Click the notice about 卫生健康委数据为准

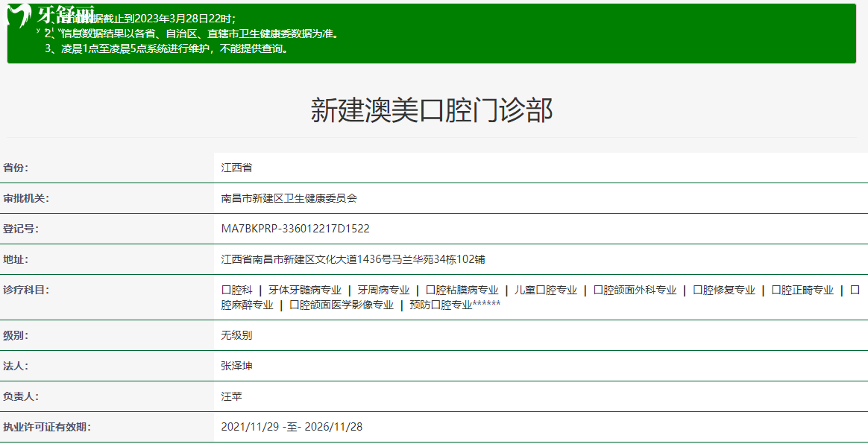(192, 34)
